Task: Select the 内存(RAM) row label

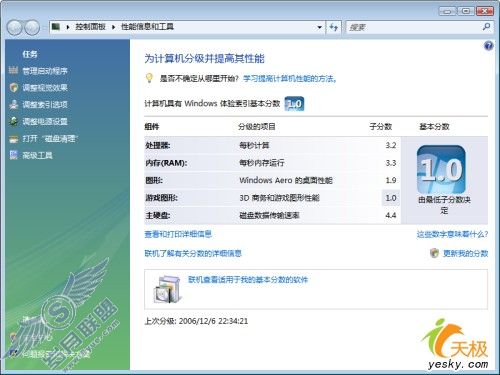Action: 166,163
